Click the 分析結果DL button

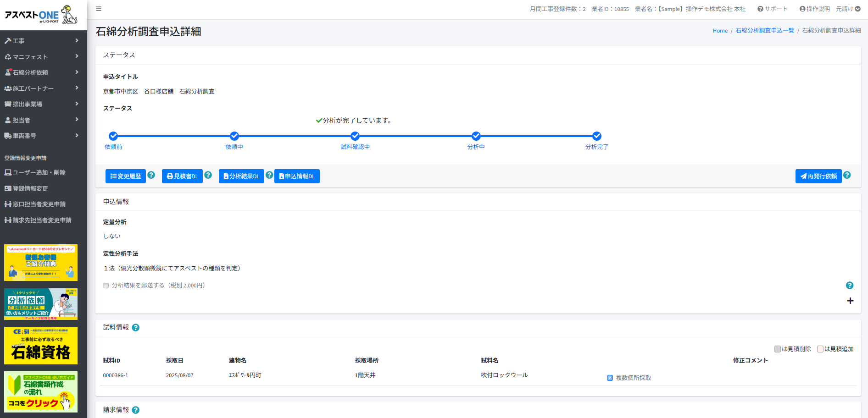pyautogui.click(x=241, y=176)
